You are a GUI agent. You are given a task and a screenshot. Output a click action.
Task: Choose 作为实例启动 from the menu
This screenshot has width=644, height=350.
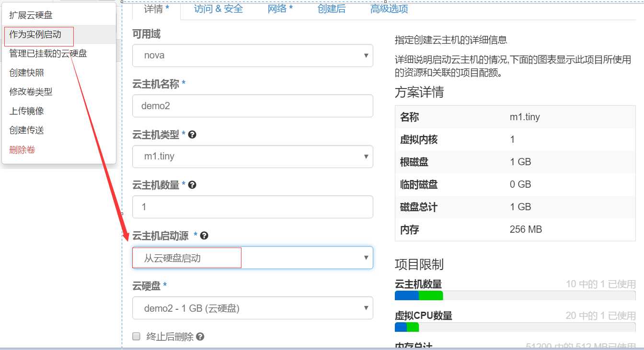point(59,34)
